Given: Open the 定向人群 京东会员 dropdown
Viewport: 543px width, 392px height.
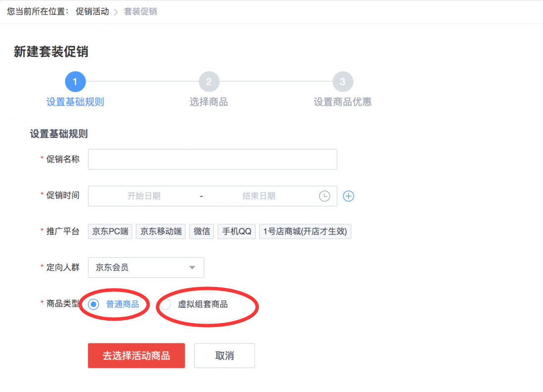Looking at the screenshot, I should (146, 267).
